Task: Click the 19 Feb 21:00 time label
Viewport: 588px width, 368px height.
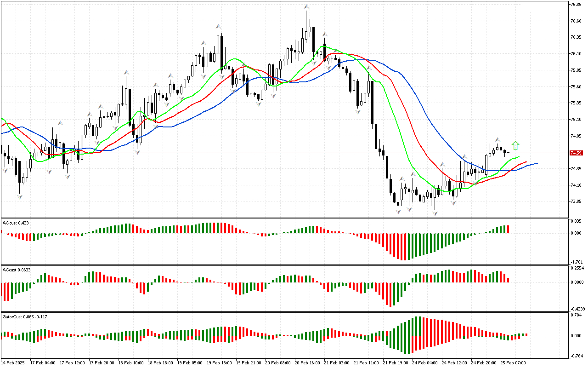Action: 249,362
